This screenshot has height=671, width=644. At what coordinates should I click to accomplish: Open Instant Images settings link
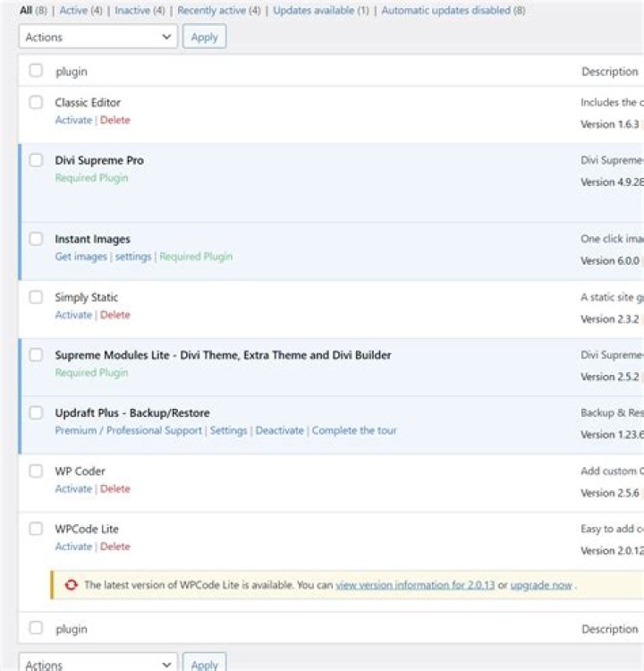[x=133, y=257]
